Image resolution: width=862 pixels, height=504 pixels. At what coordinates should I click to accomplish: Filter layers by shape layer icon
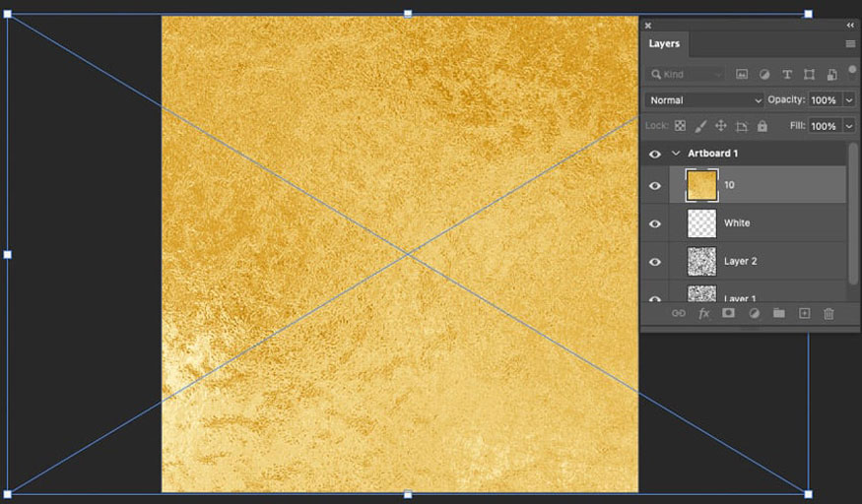809,74
